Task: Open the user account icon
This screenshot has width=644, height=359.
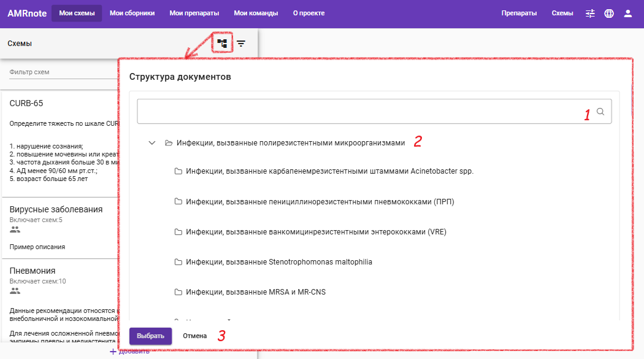Action: click(628, 14)
